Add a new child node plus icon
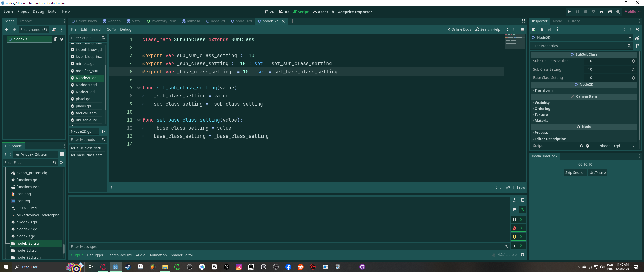 (x=7, y=30)
